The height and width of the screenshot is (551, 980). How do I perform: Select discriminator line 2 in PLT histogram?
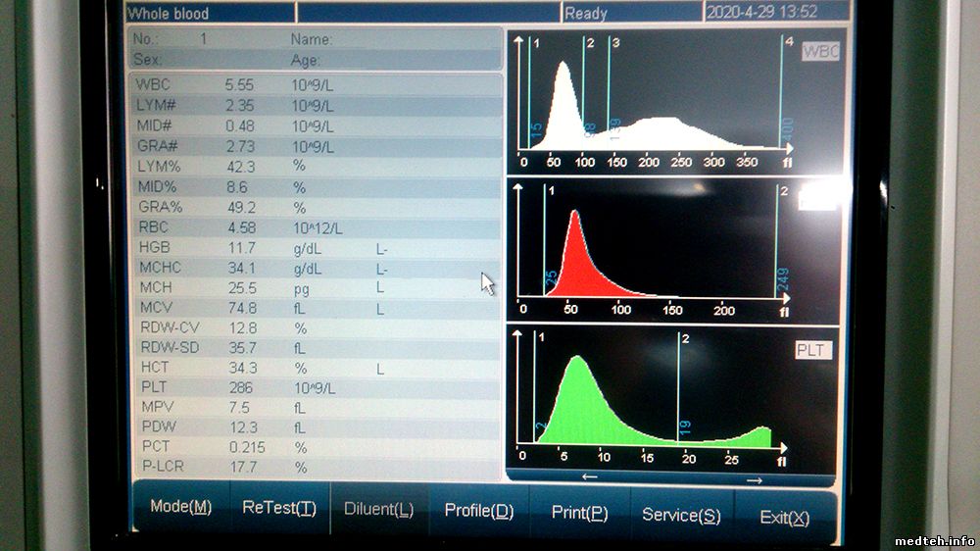[x=679, y=392]
